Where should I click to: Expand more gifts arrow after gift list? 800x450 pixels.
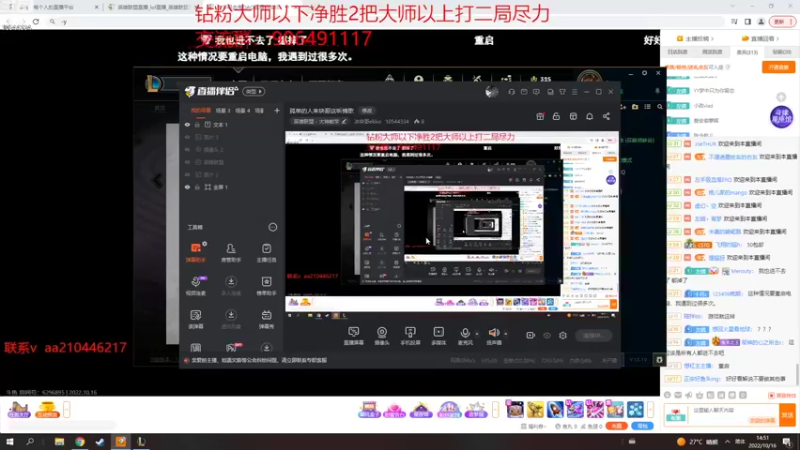click(x=650, y=409)
